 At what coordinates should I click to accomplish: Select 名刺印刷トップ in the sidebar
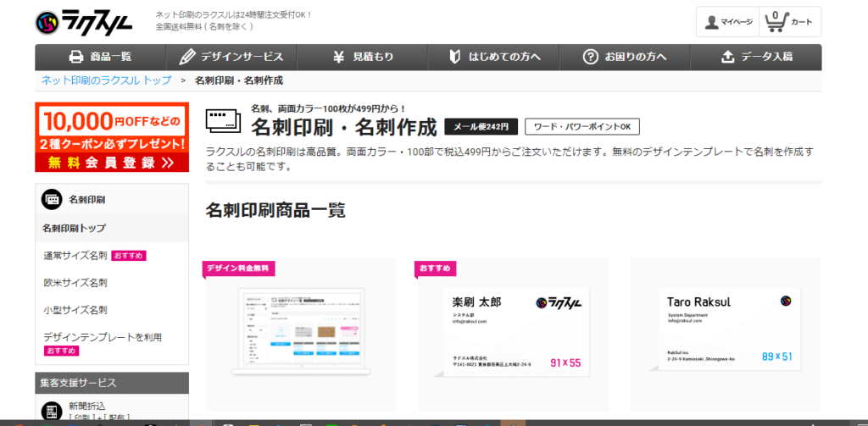tap(112, 228)
